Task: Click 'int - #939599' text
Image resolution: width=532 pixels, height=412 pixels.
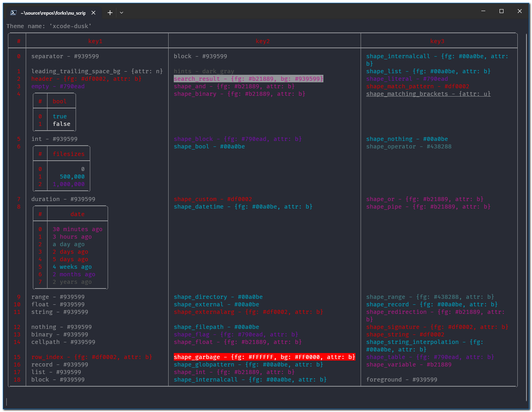Action: 55,139
